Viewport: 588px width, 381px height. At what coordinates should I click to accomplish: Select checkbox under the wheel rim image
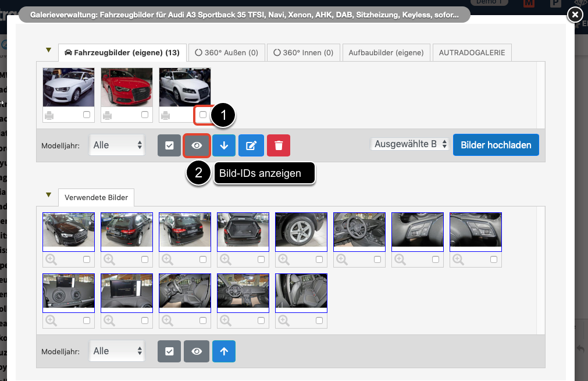pos(319,259)
